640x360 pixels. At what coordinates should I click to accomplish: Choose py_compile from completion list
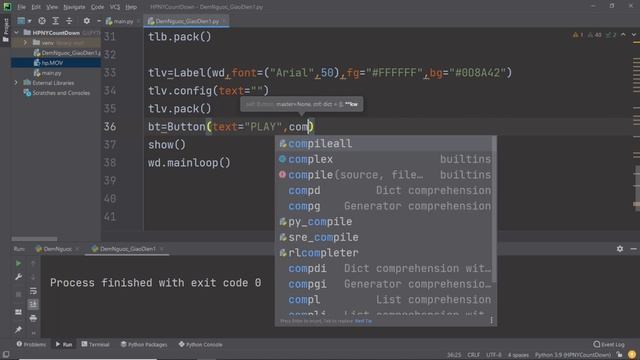[x=385, y=222]
